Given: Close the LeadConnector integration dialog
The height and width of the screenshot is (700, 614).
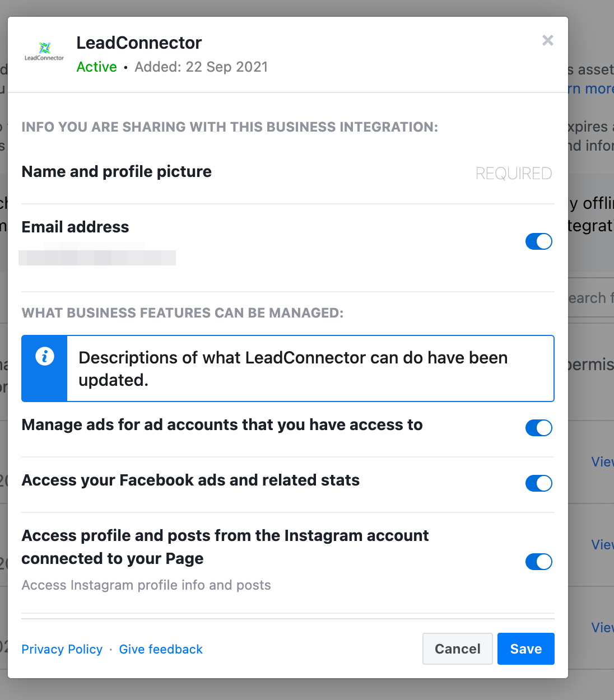Looking at the screenshot, I should point(548,40).
